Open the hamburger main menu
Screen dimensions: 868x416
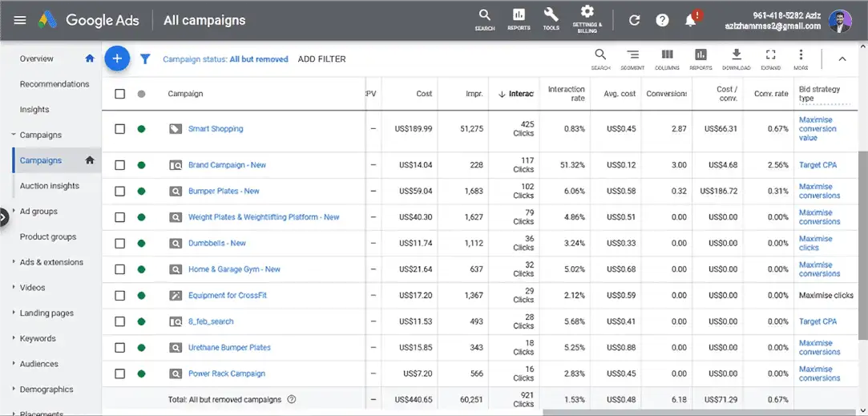coord(20,20)
